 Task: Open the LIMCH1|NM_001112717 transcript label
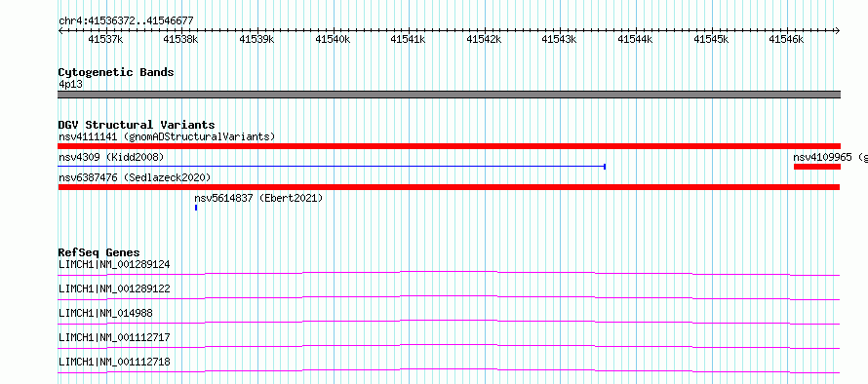114,337
